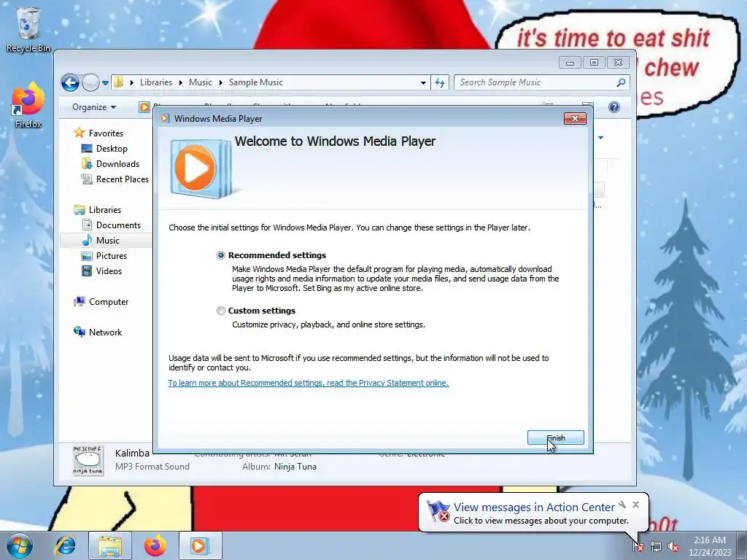Select Favorites in the navigation pane

(106, 133)
